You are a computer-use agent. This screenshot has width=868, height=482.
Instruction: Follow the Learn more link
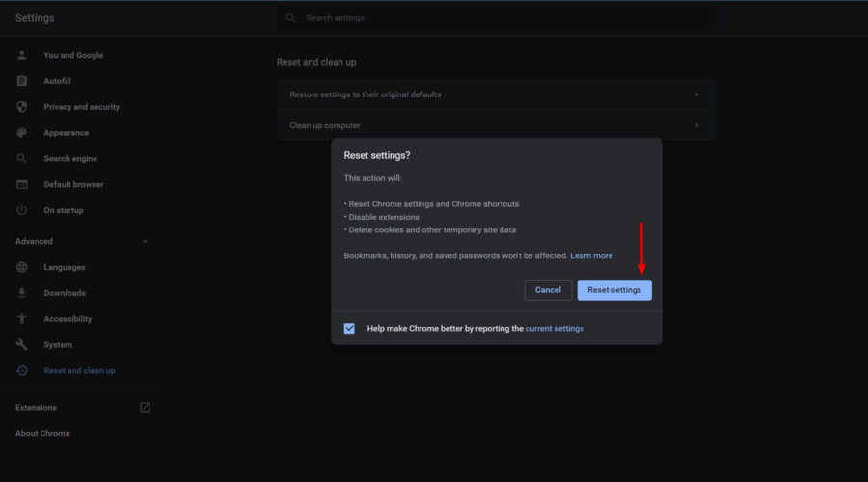(x=591, y=255)
